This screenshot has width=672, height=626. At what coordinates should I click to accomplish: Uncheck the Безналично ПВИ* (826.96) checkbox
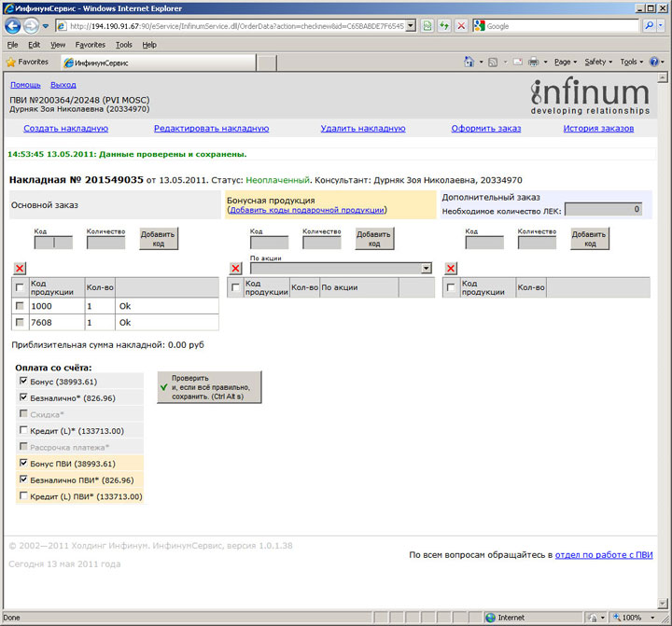(23, 479)
